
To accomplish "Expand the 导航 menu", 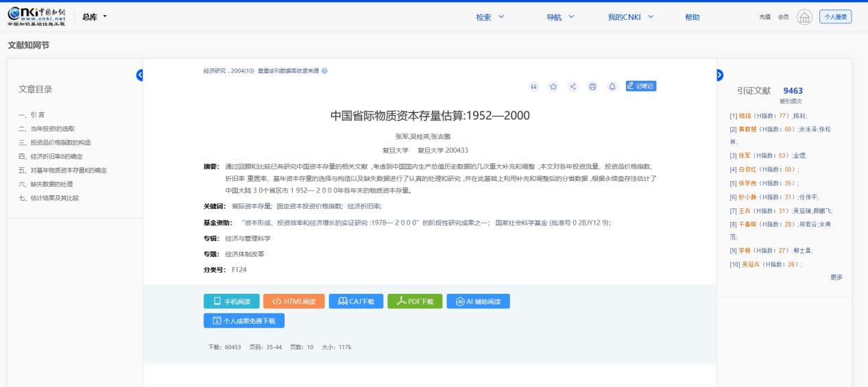I will (x=560, y=17).
